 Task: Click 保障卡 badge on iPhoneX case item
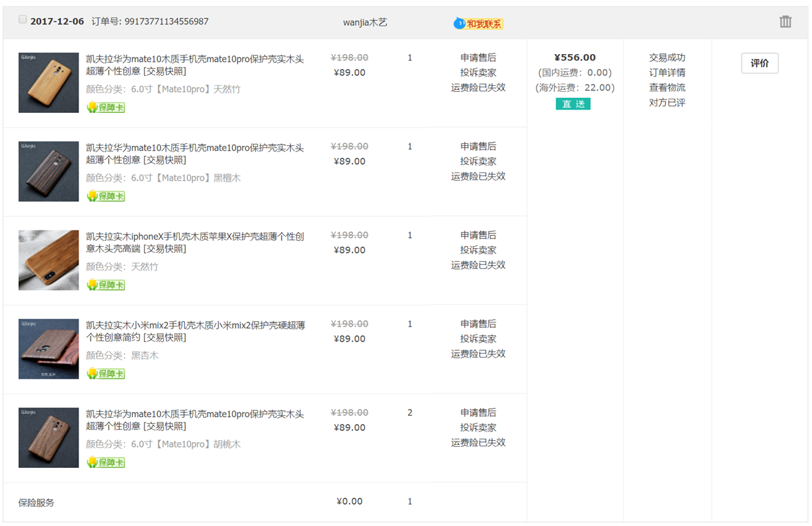point(106,285)
